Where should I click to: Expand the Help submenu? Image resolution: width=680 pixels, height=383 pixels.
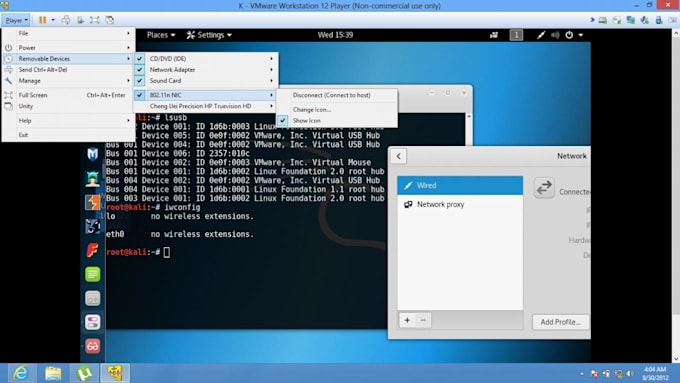(68, 121)
